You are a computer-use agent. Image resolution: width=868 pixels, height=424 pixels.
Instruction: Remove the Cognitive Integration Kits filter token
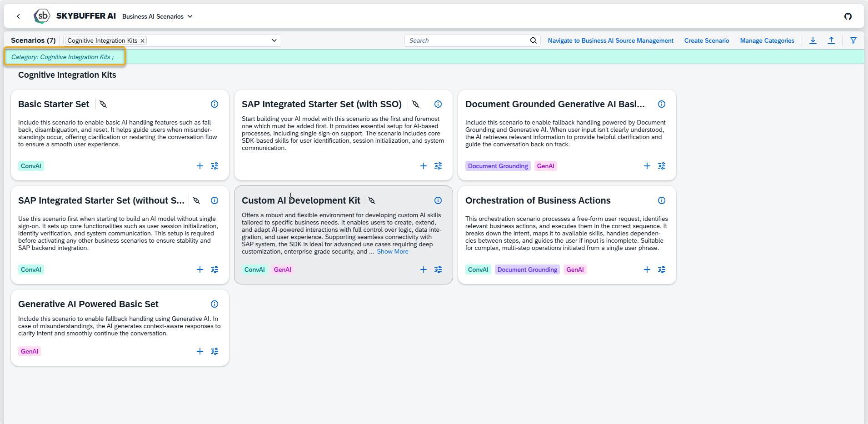142,40
